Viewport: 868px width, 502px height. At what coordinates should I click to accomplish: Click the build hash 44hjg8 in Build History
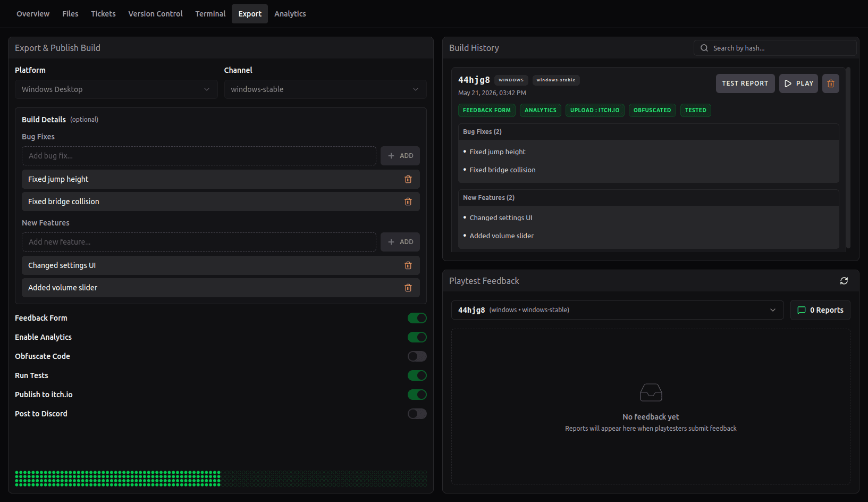click(x=474, y=80)
